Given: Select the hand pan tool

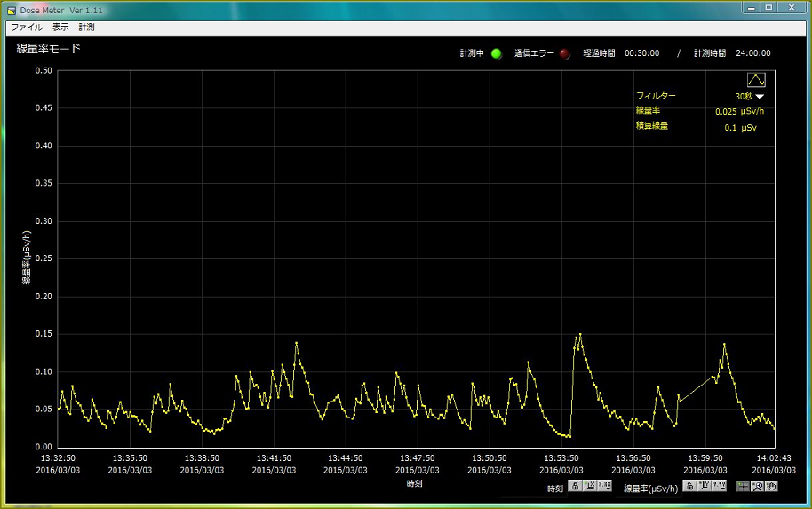Looking at the screenshot, I should pos(771,486).
